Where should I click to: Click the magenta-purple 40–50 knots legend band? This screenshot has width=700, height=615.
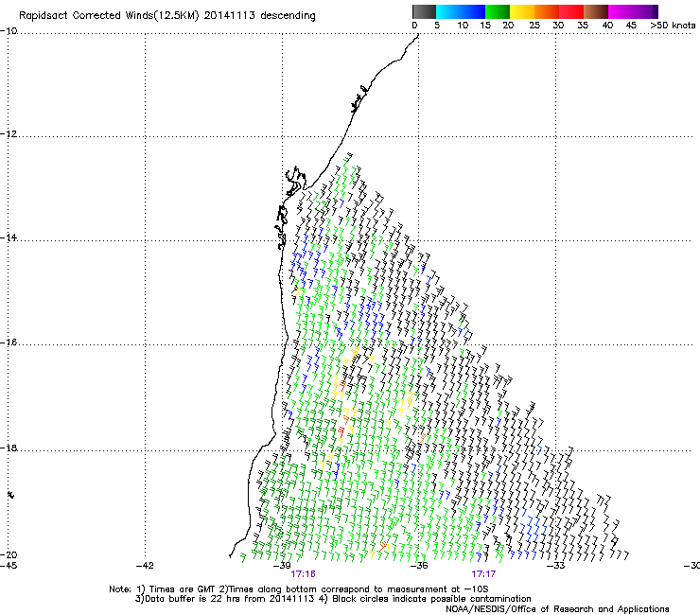point(633,11)
